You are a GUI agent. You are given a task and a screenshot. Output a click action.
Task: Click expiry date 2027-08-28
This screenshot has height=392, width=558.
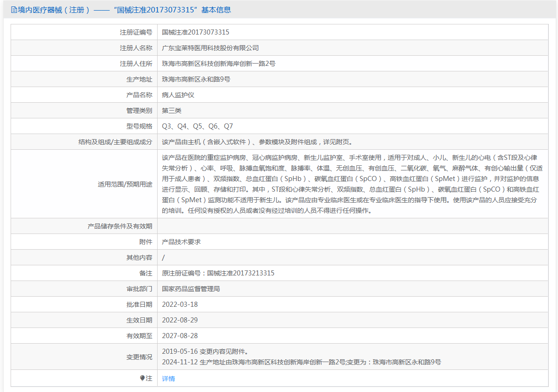(180, 336)
